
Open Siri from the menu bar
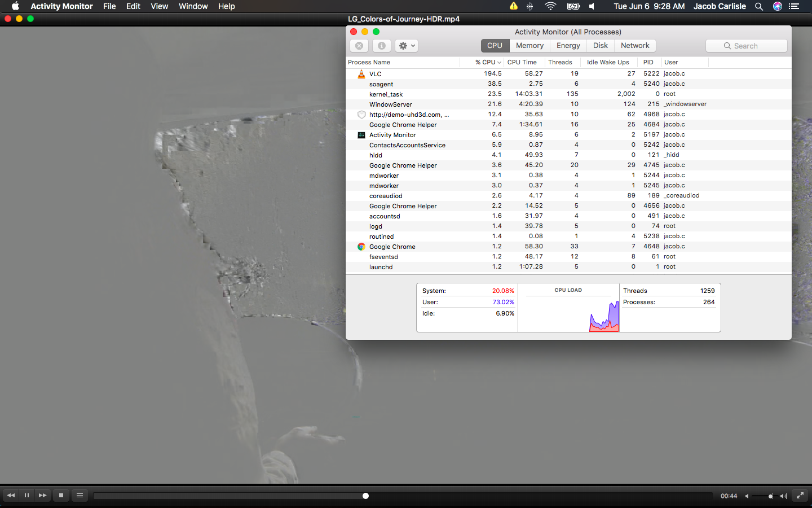(x=778, y=6)
